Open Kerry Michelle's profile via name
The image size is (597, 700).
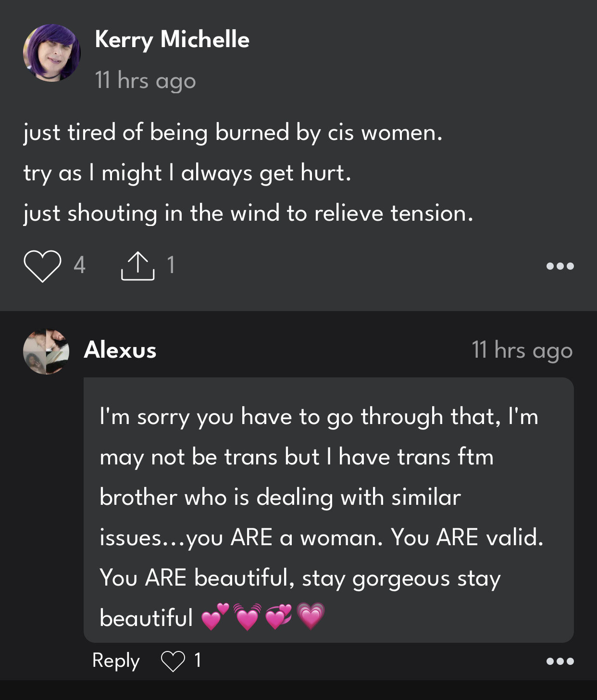pos(172,39)
